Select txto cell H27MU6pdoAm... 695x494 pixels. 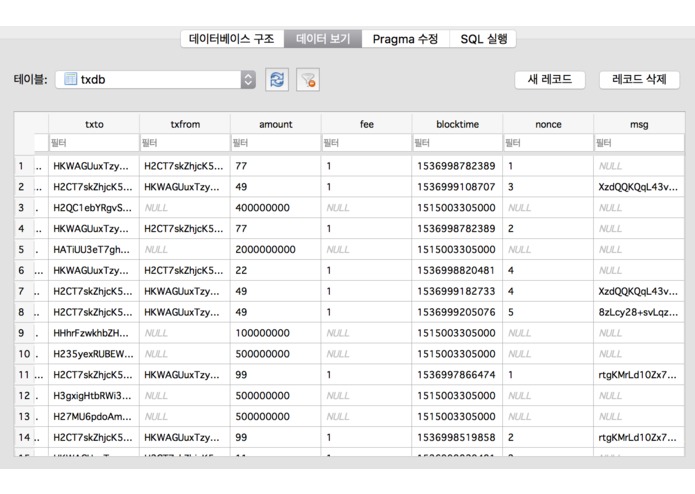pos(94,416)
